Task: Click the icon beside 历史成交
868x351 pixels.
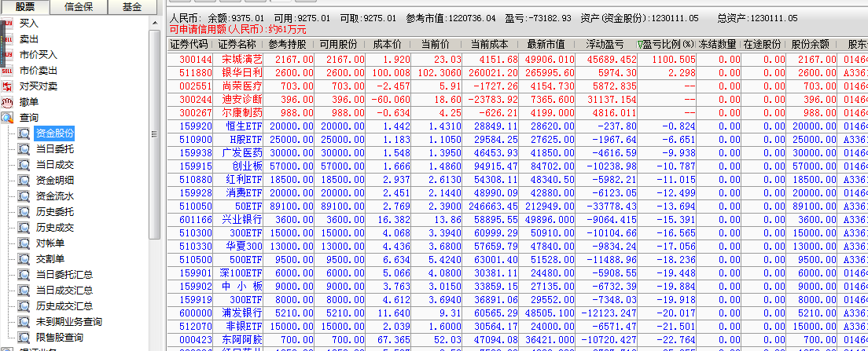Action: point(24,227)
